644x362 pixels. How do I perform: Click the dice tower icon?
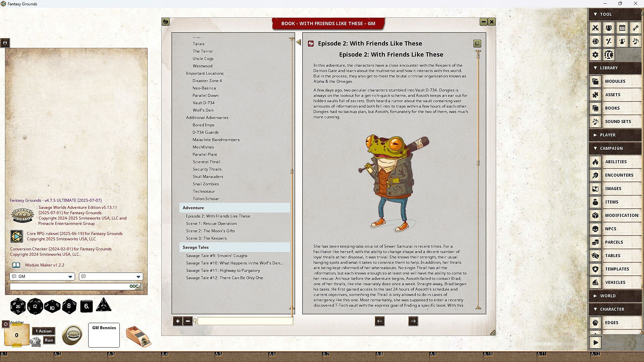tap(139, 336)
